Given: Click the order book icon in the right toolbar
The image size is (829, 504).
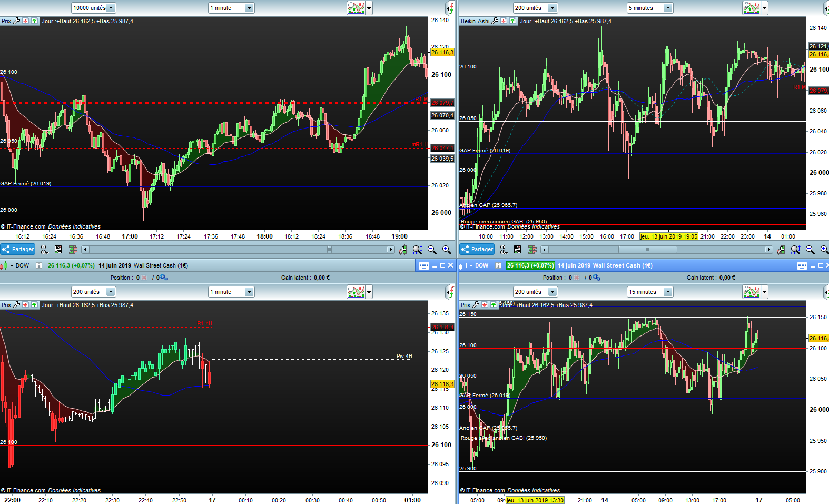Looking at the screenshot, I should pyautogui.click(x=532, y=250).
